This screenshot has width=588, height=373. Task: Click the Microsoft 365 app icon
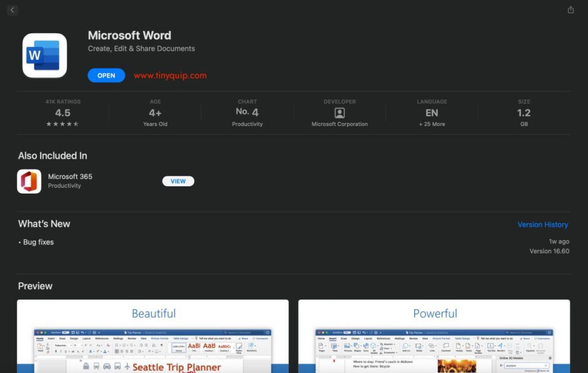point(29,181)
